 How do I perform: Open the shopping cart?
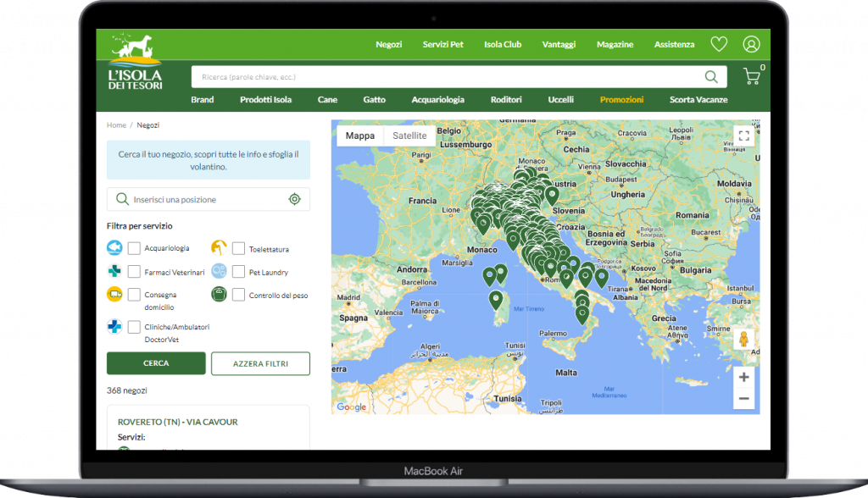[751, 77]
